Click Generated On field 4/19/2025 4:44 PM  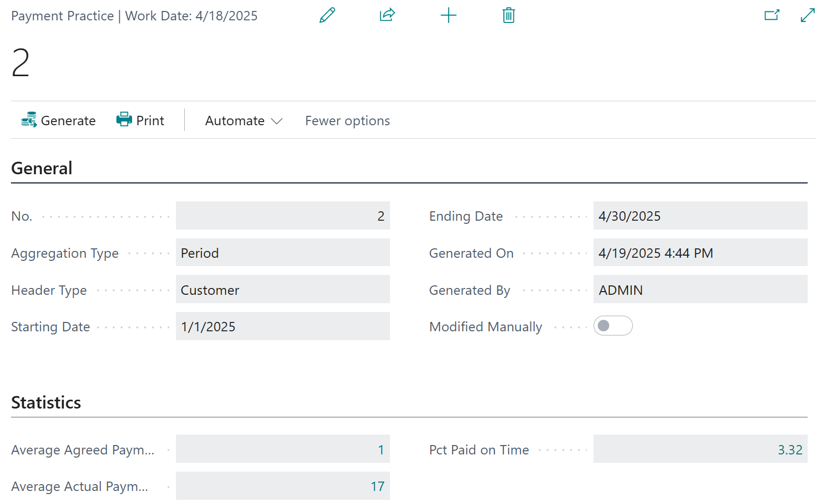701,253
